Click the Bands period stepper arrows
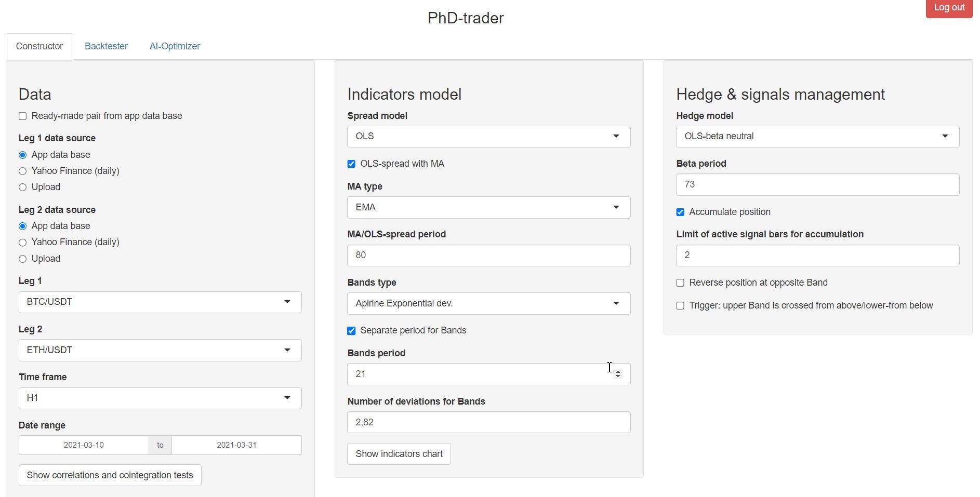980x497 pixels. click(x=618, y=374)
